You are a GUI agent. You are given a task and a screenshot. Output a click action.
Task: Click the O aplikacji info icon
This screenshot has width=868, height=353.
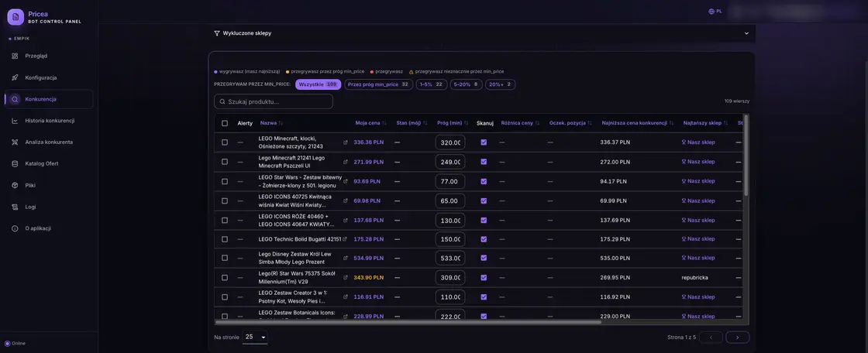point(15,228)
